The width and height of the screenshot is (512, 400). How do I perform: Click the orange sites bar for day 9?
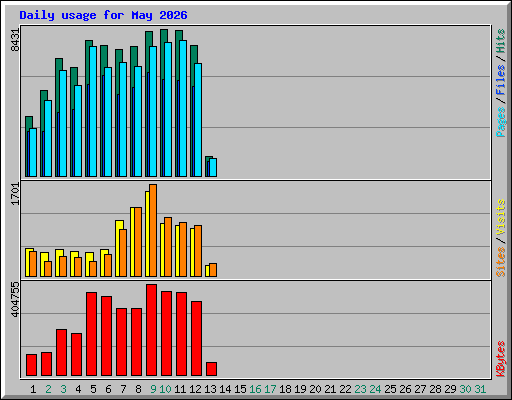point(153,230)
